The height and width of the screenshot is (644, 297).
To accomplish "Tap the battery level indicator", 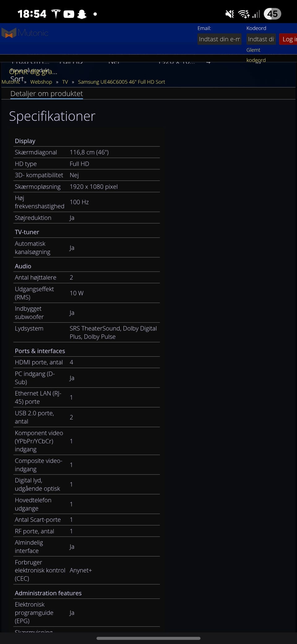I will [272, 14].
